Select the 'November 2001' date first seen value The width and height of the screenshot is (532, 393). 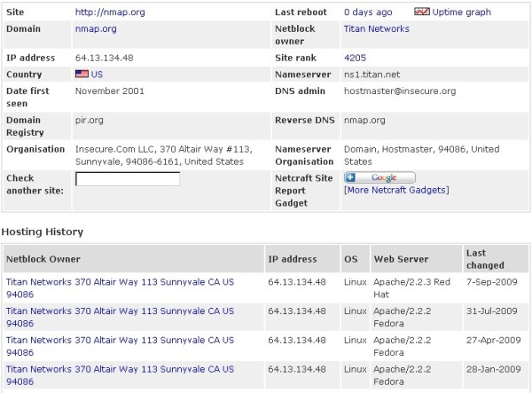pyautogui.click(x=110, y=91)
